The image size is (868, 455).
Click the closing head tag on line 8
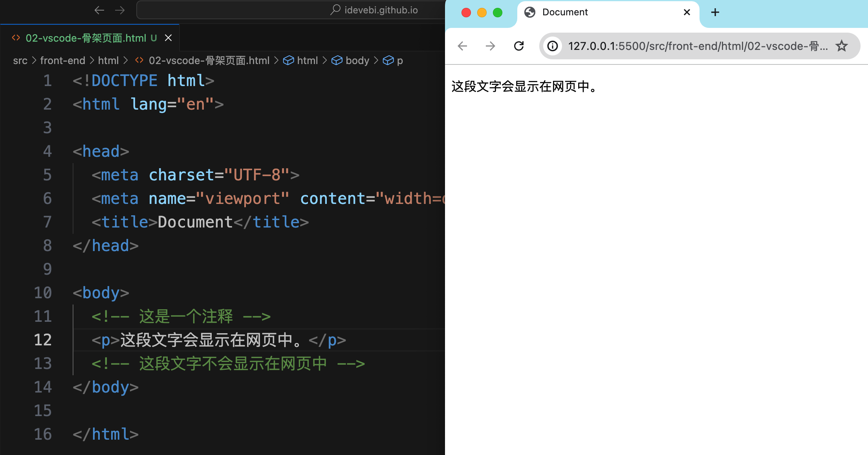[x=106, y=246]
